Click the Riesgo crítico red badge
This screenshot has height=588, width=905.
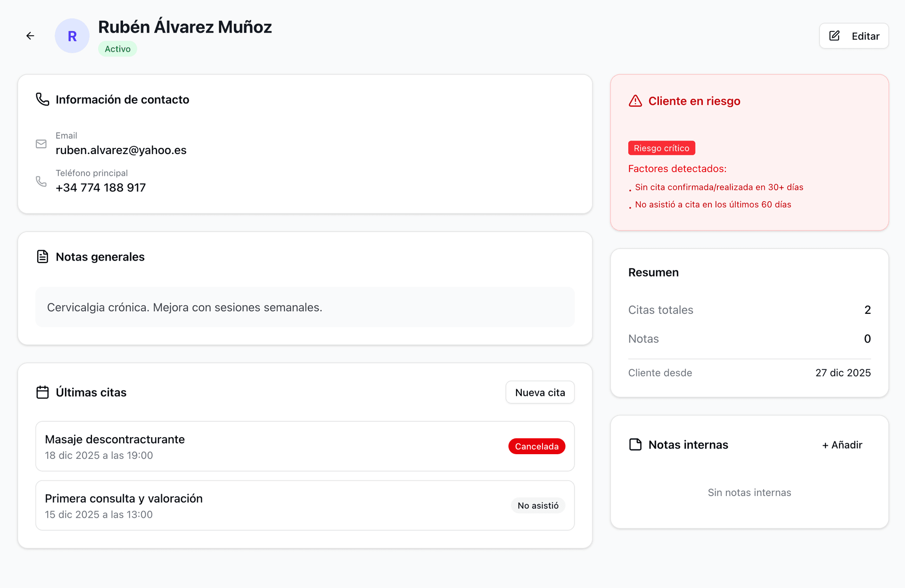[x=661, y=148]
